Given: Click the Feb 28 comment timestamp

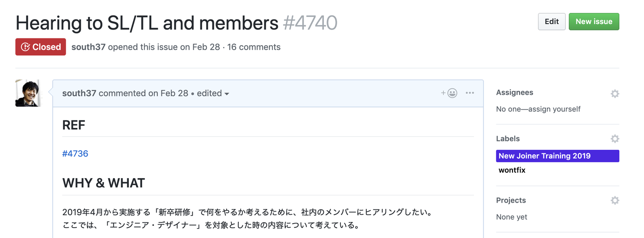Looking at the screenshot, I should (174, 93).
